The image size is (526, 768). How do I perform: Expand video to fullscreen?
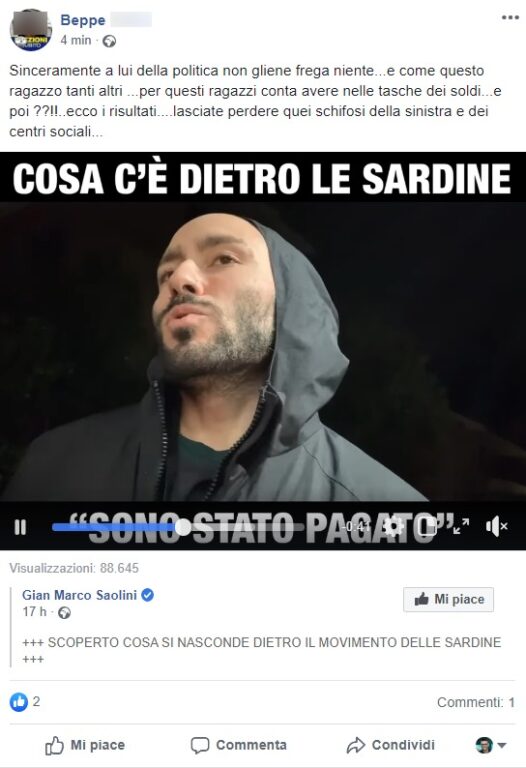[461, 527]
